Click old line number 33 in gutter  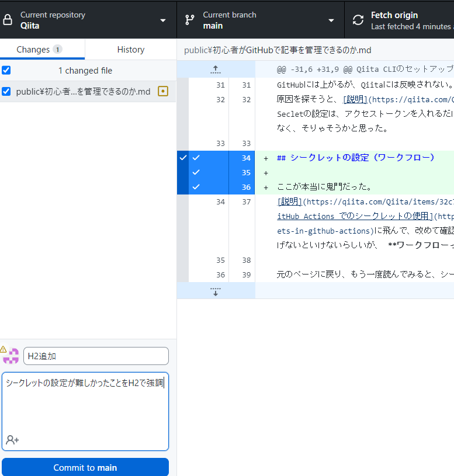click(x=220, y=143)
